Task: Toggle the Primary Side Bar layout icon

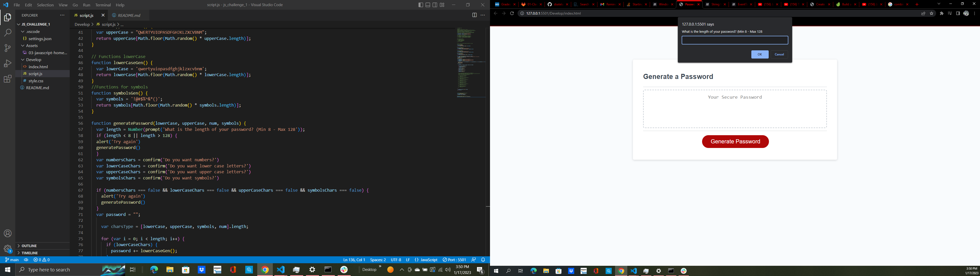Action: [420, 5]
